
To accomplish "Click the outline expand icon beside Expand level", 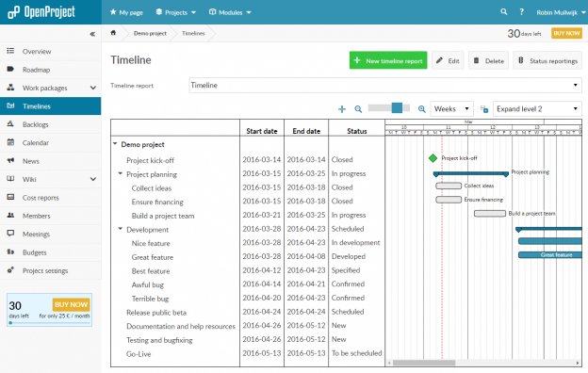I will pyautogui.click(x=484, y=109).
